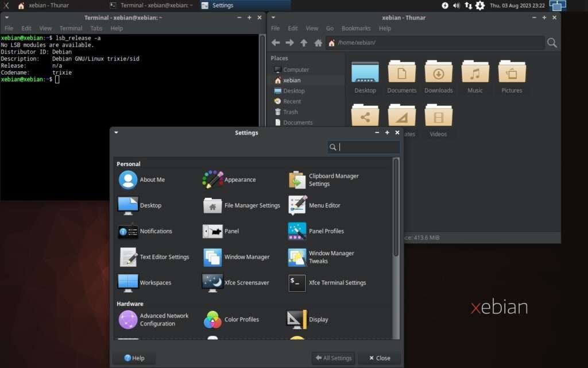Expand the Settings window title menu arrow

click(116, 133)
